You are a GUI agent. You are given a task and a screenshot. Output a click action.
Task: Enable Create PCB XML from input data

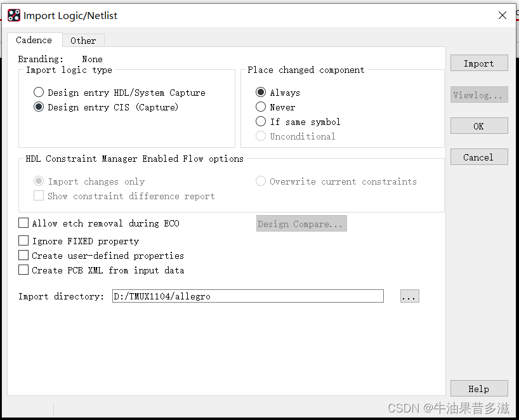point(23,270)
